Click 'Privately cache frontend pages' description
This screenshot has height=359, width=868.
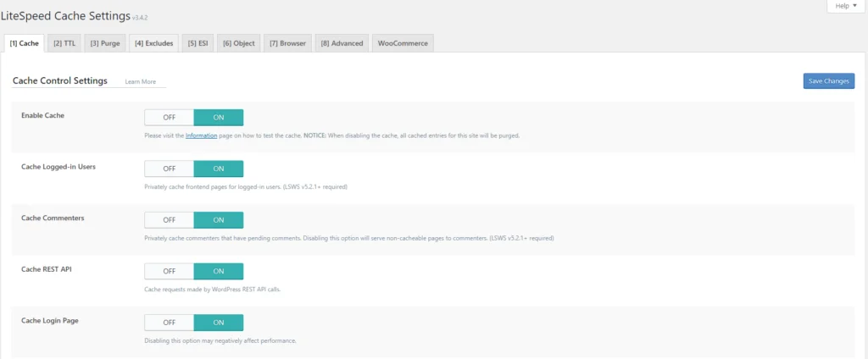[246, 187]
